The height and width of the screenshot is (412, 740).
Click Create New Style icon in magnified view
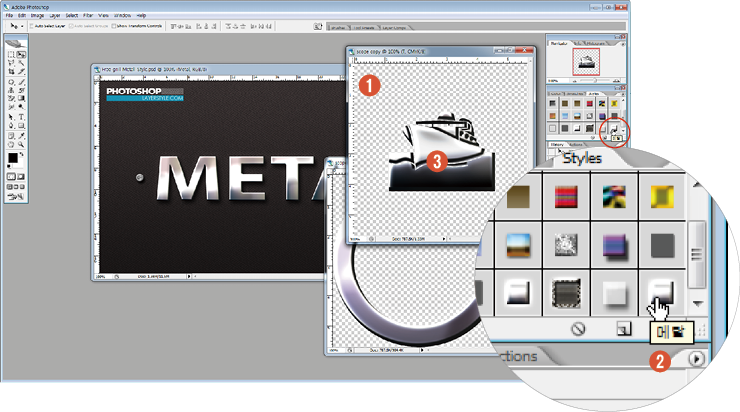pyautogui.click(x=624, y=329)
